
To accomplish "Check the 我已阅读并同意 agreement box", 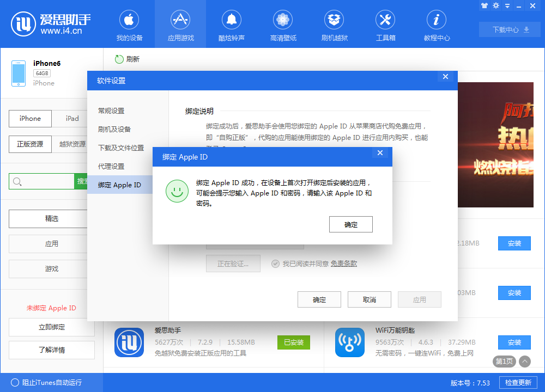I will (x=275, y=264).
